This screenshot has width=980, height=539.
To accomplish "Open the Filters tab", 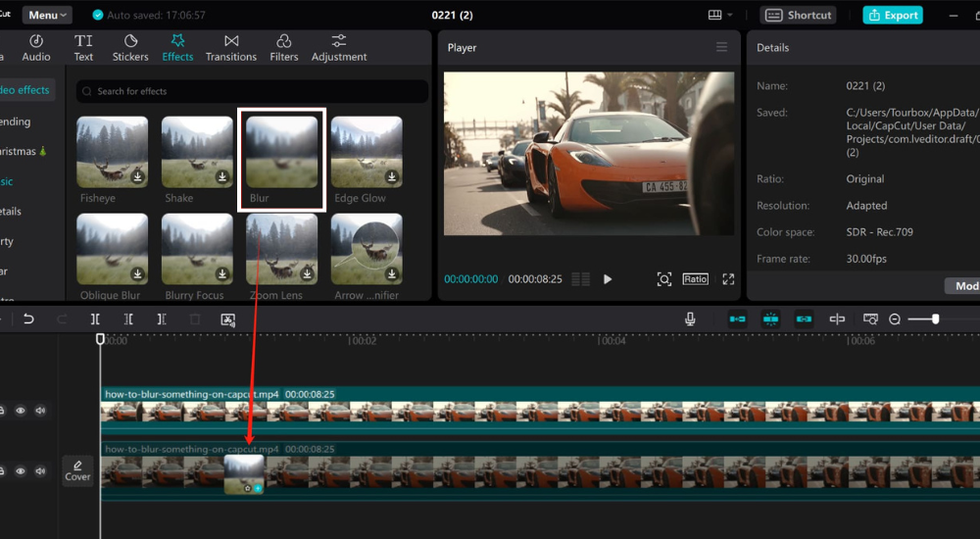I will pos(284,48).
